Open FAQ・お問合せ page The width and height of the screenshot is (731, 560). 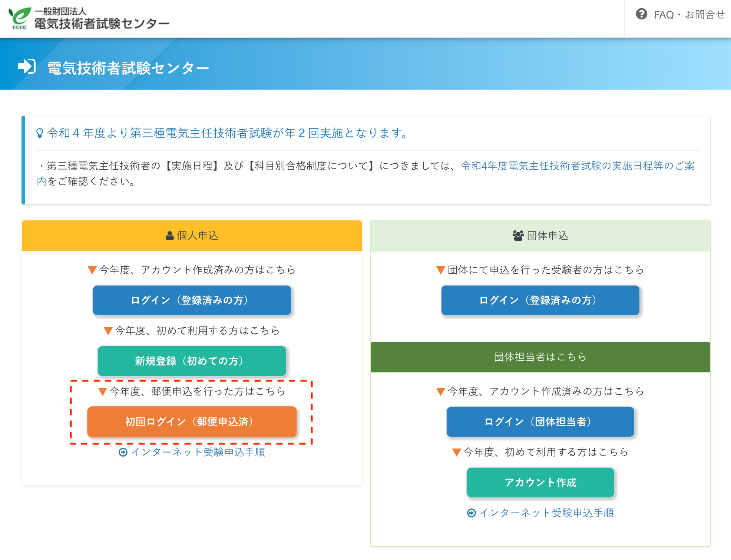point(689,15)
